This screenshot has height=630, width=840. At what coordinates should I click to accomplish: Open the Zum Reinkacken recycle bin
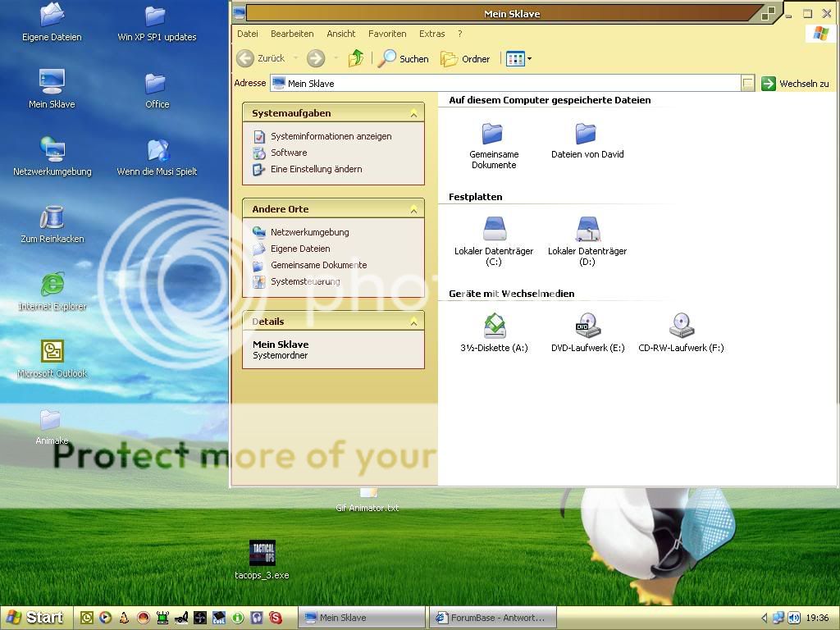click(x=52, y=217)
